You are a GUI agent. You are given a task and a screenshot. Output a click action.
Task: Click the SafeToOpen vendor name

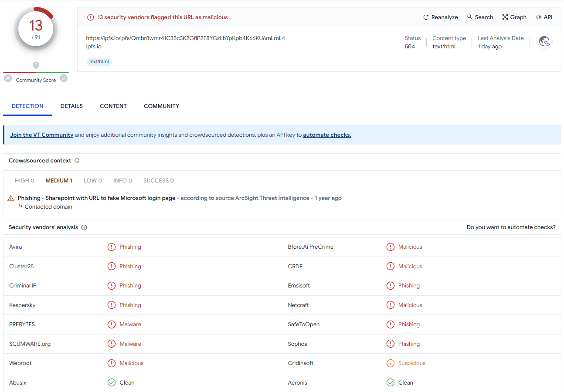pos(303,324)
